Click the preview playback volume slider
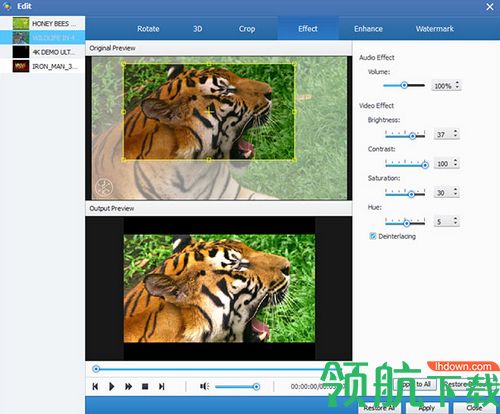The height and width of the screenshot is (414, 500). pos(236,387)
